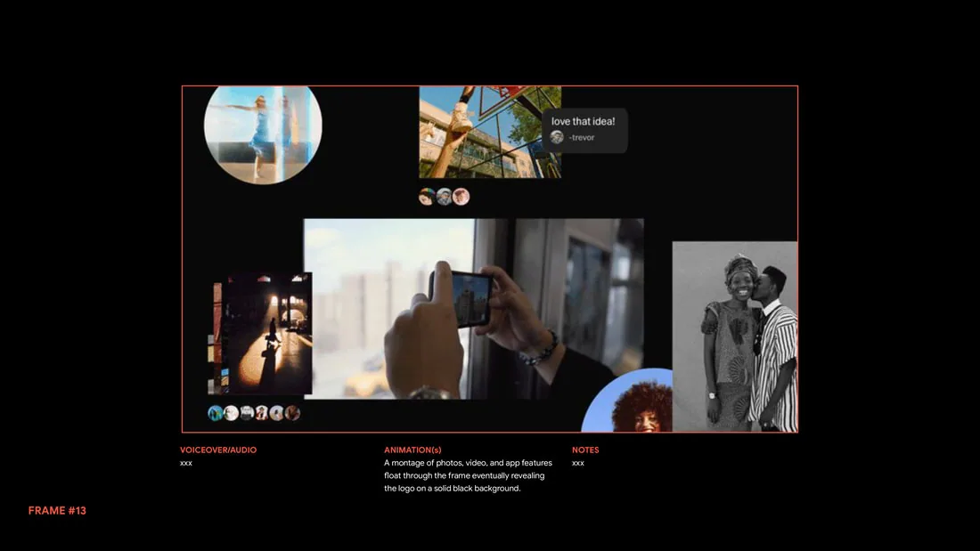Select the NOTES heading
980x551 pixels.
tap(585, 450)
